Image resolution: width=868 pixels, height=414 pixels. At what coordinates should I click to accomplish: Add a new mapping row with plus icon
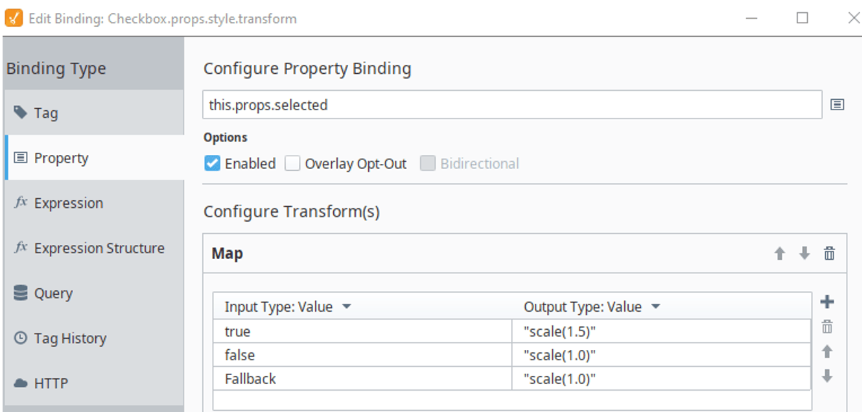pyautogui.click(x=827, y=302)
